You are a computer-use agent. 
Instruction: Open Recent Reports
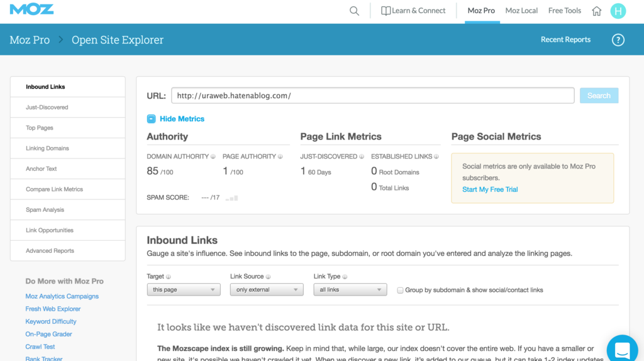[x=565, y=40]
